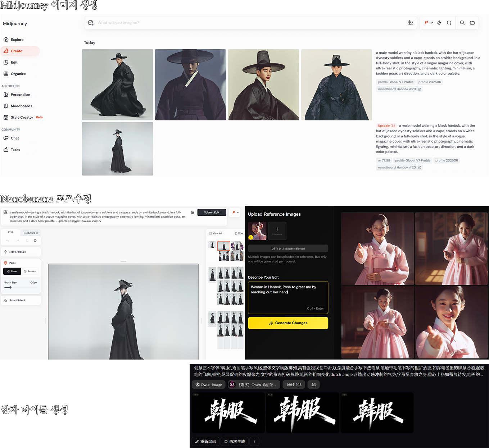Open the prompt options dropdown next to Submit Edit
Screen dimensions: 489x448
235,212
